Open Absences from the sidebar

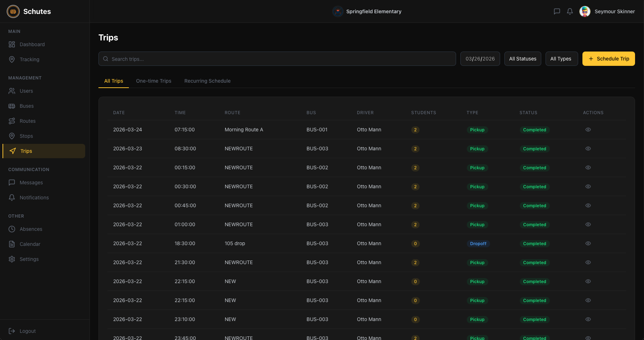31,229
